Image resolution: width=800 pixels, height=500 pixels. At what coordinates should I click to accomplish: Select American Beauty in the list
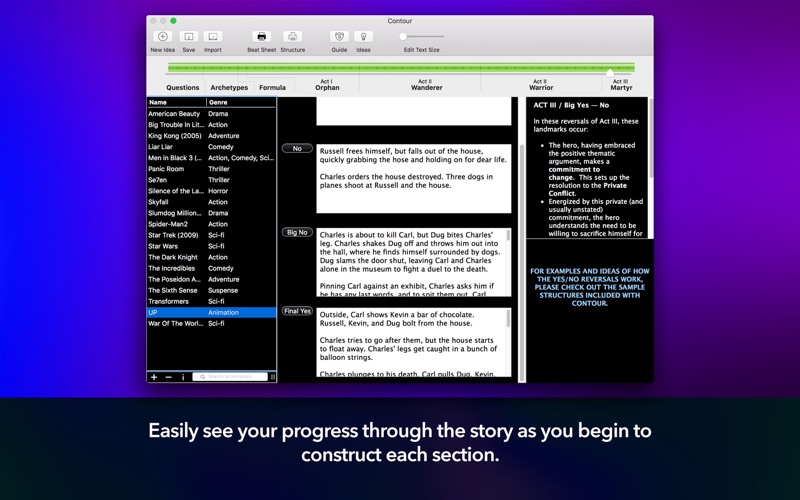click(212, 114)
